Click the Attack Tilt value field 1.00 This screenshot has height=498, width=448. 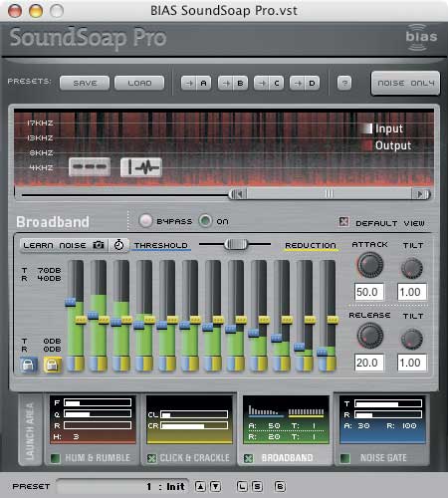tap(412, 292)
